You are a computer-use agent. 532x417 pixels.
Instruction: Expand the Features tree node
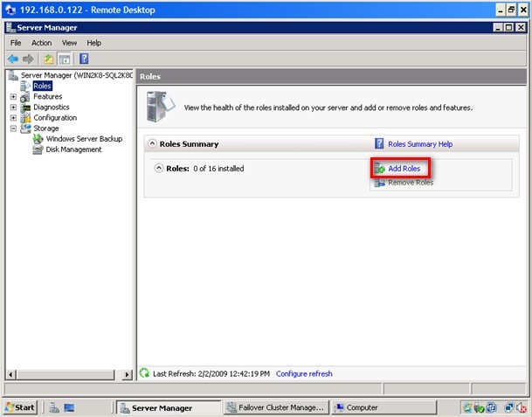point(13,97)
